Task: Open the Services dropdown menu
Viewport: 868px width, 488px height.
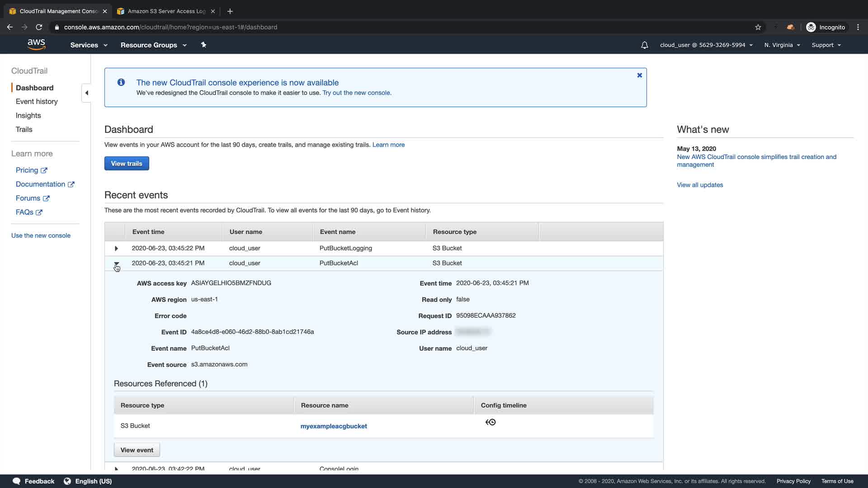Action: pyautogui.click(x=89, y=45)
